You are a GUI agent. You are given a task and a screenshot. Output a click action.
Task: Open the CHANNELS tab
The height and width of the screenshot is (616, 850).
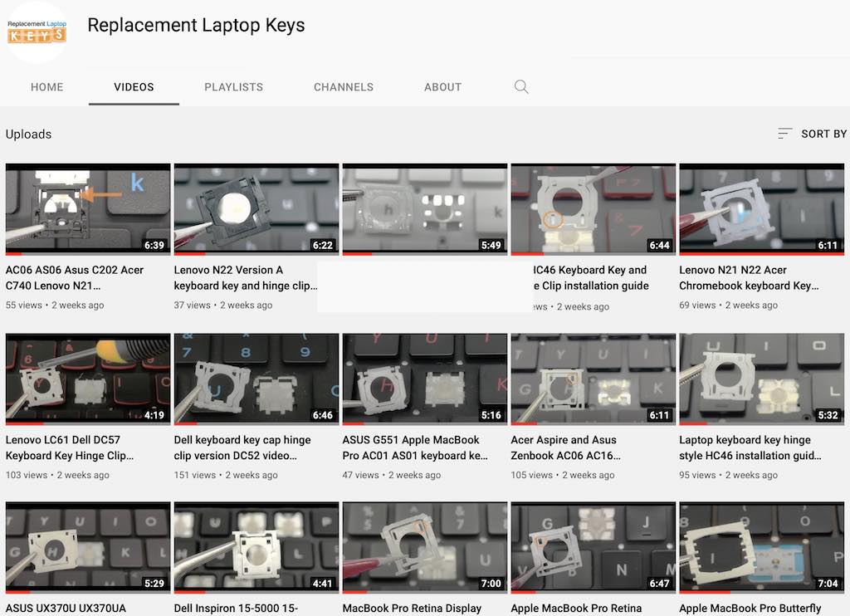tap(343, 87)
